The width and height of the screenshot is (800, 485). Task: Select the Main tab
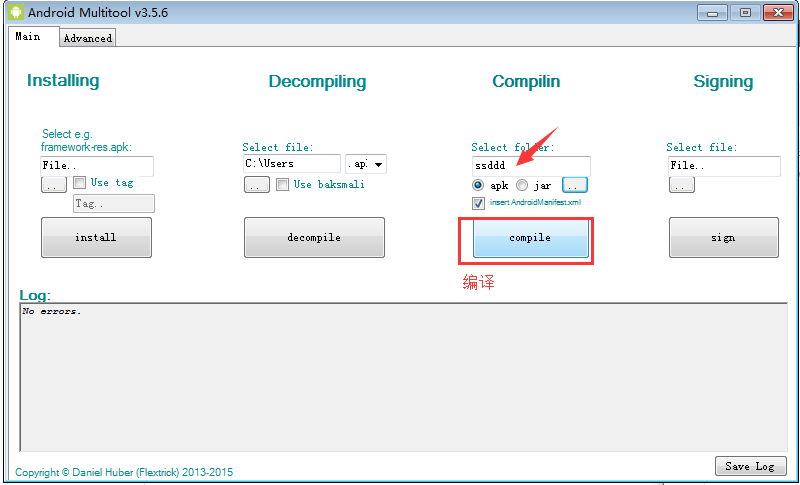click(x=33, y=37)
